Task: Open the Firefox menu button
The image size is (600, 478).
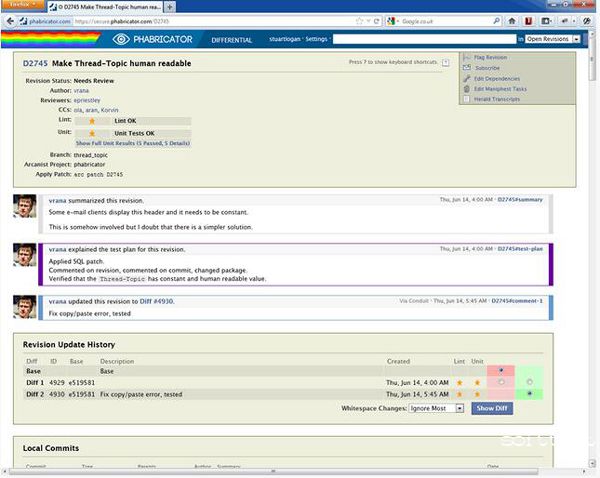Action: point(23,5)
